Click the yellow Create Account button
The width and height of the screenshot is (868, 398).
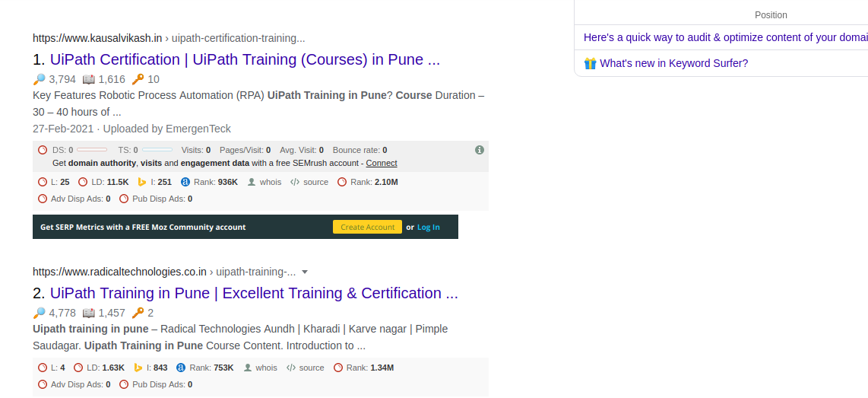pos(367,227)
